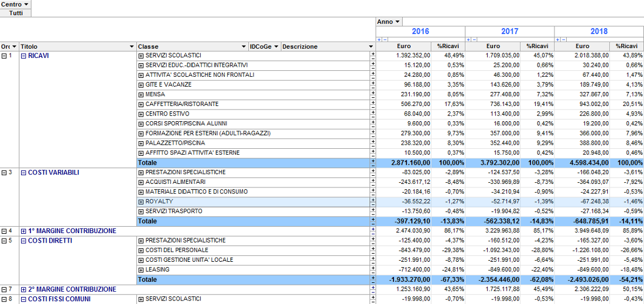
Task: Expand CORSI SPORT/PISCINA ALUNNI class
Action: click(141, 124)
